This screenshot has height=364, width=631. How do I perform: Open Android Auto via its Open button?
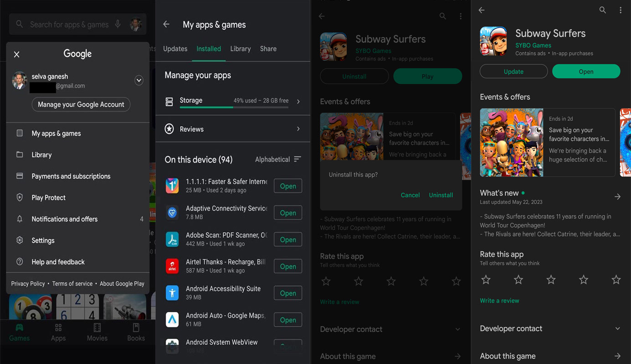288,320
